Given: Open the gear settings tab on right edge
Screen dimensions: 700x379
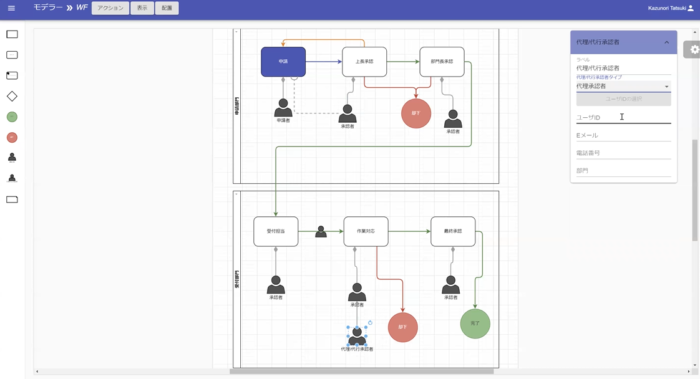Looking at the screenshot, I should pyautogui.click(x=693, y=50).
